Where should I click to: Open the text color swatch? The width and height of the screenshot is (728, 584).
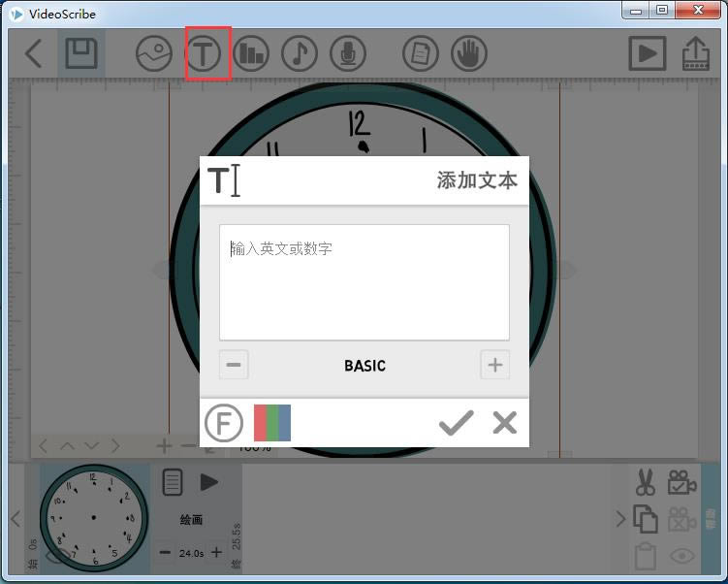[272, 423]
